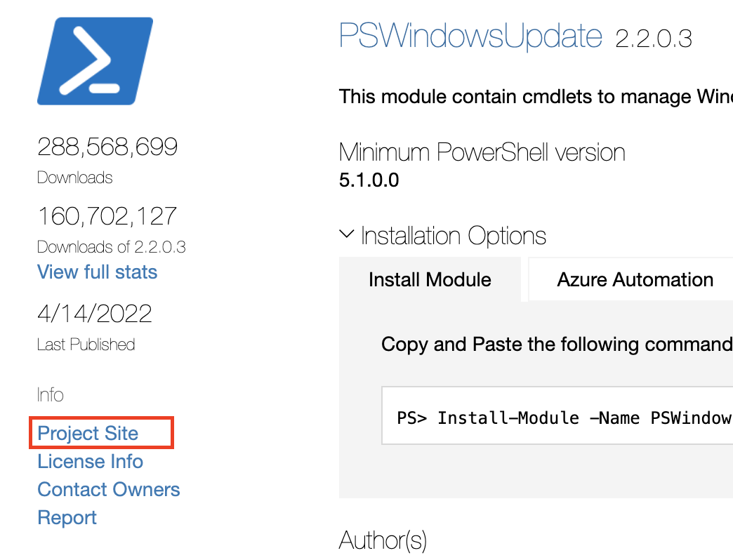733x560 pixels.
Task: Open the PSWindowsUpdate title link
Action: pos(470,36)
